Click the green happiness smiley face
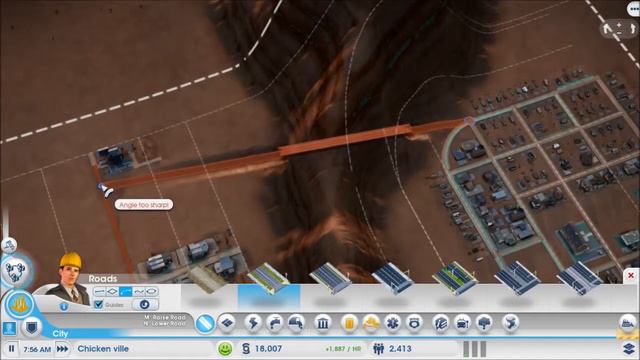 click(225, 349)
